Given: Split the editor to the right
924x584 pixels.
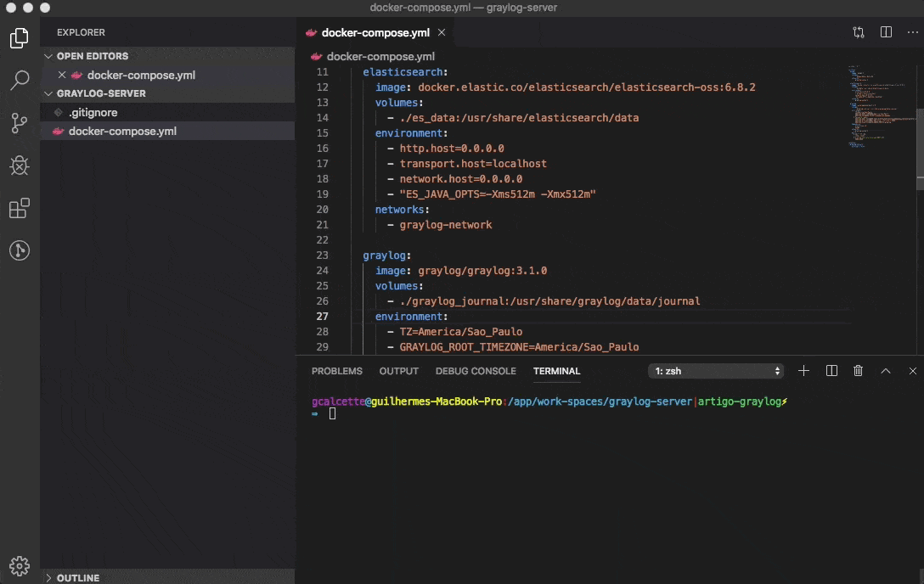Looking at the screenshot, I should [x=886, y=32].
